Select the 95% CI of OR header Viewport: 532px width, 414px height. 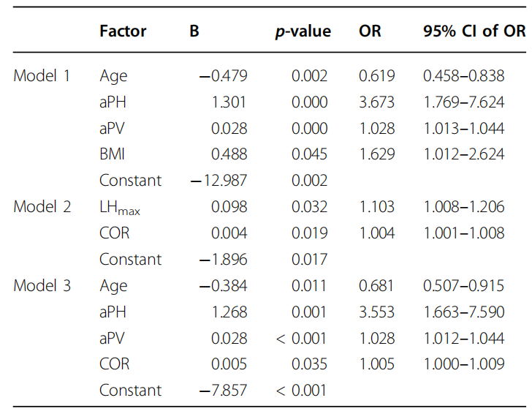pos(474,31)
